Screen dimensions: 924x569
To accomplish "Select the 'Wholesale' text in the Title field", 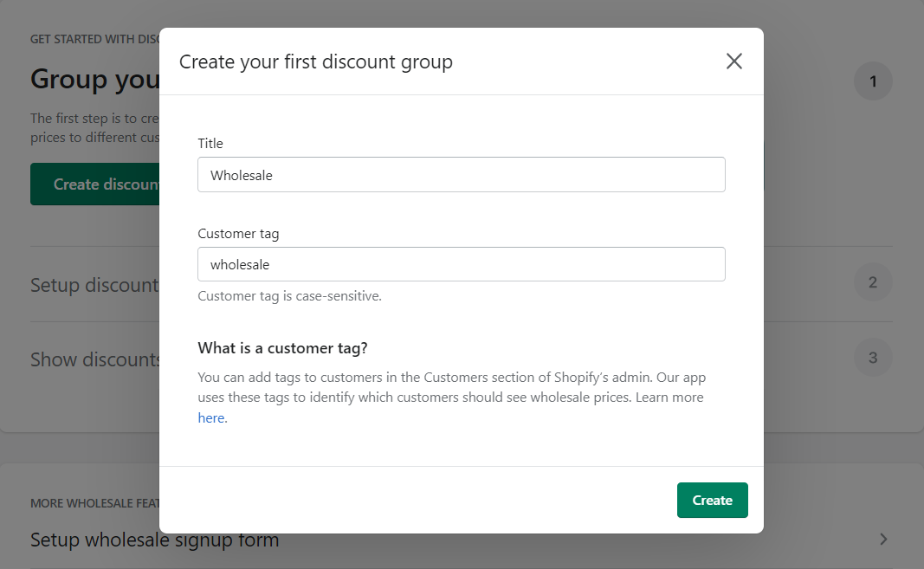I will (x=239, y=174).
